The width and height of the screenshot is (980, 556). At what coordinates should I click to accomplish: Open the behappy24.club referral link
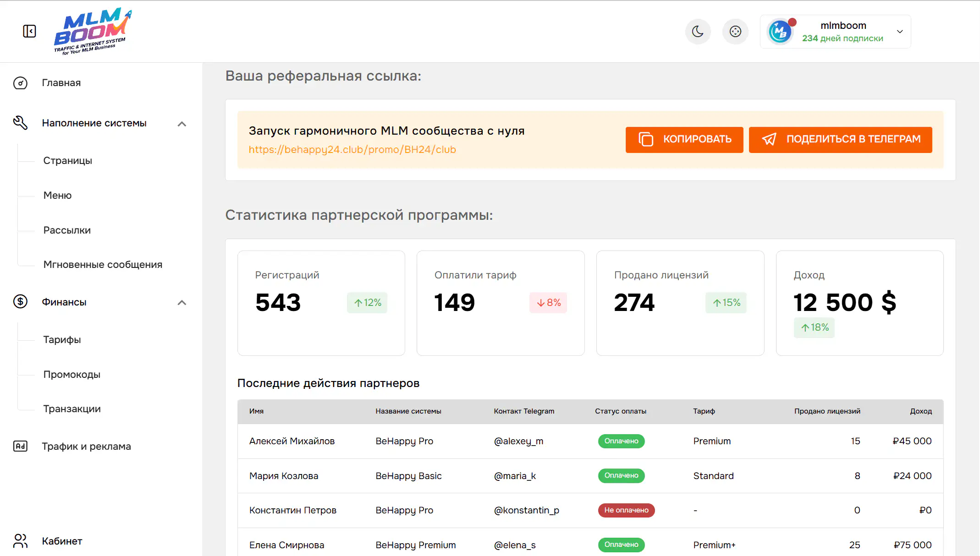pyautogui.click(x=352, y=149)
